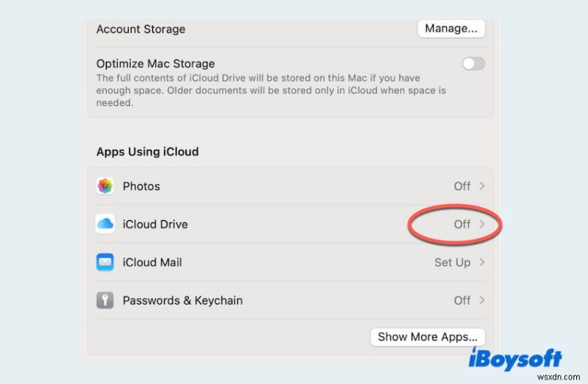Click the Account Storage label
Image resolution: width=588 pixels, height=384 pixels.
coord(140,29)
